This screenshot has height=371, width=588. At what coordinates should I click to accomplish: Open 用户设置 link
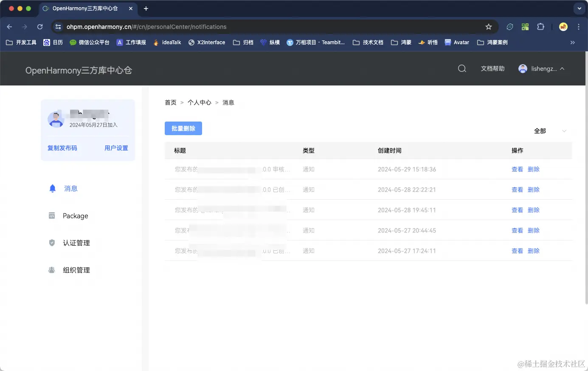[116, 148]
